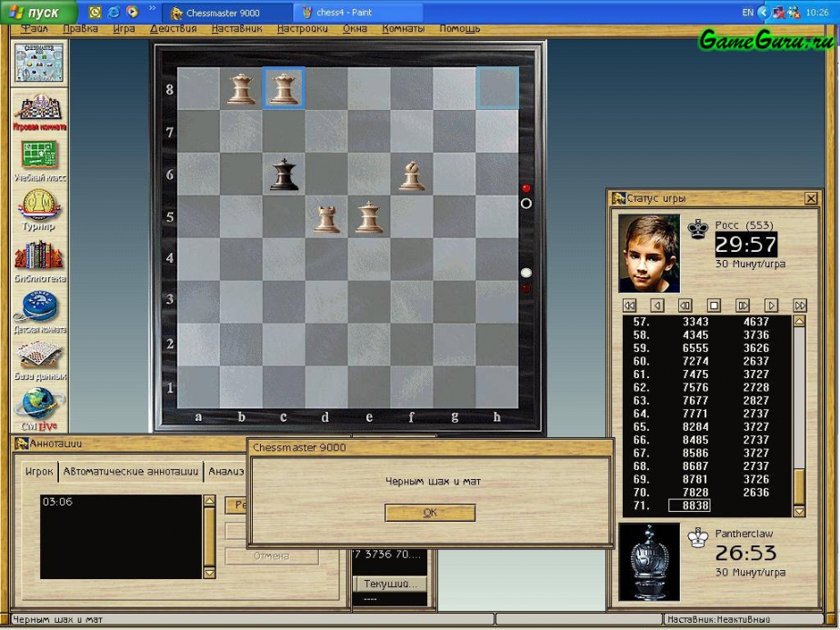Click the 29:57 clock for Росс

[x=745, y=245]
